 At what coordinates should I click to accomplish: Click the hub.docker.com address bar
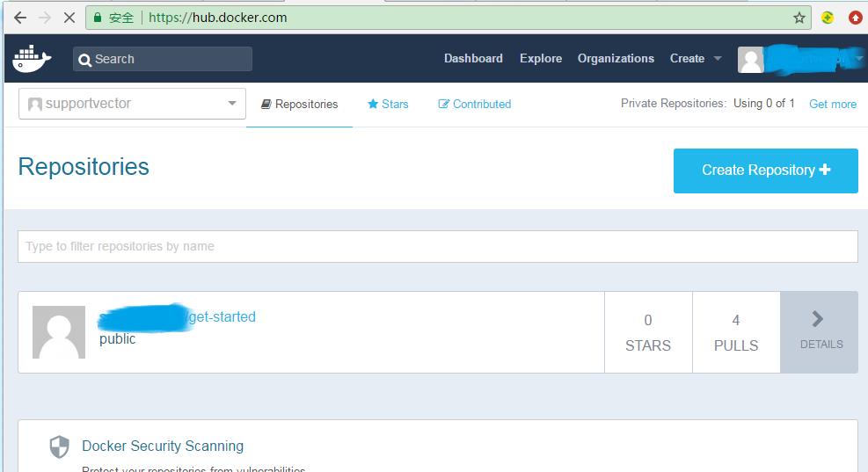tap(449, 18)
